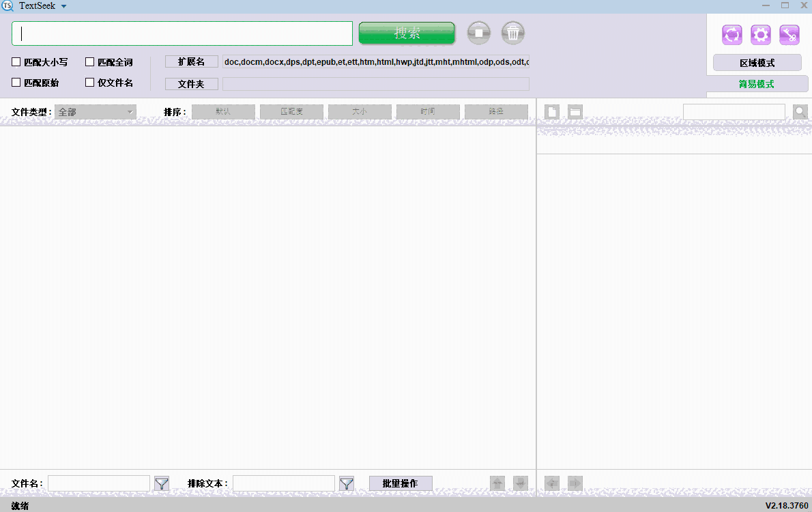The image size is (812, 512).
Task: Enable the 匹配大小写 checkbox
Action: click(16, 61)
